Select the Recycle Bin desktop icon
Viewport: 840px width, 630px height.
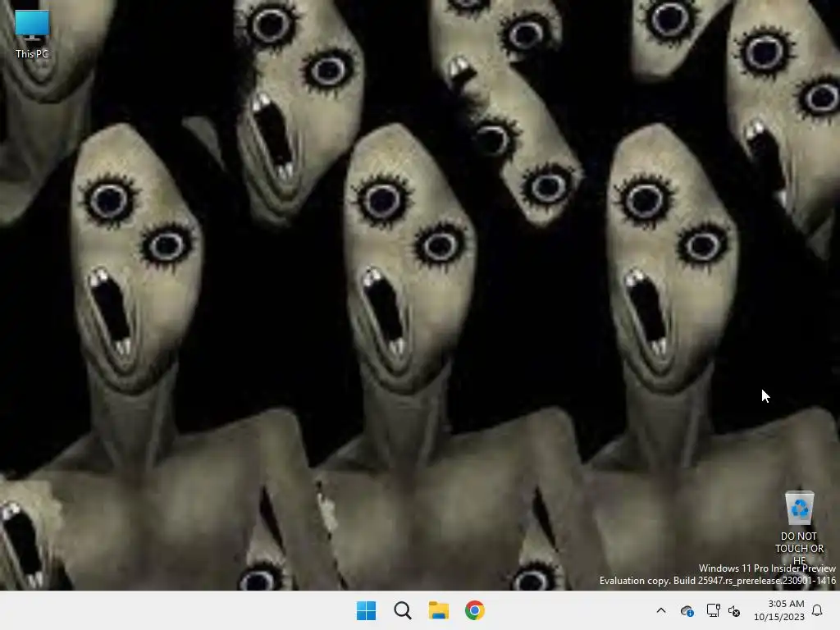pyautogui.click(x=799, y=507)
